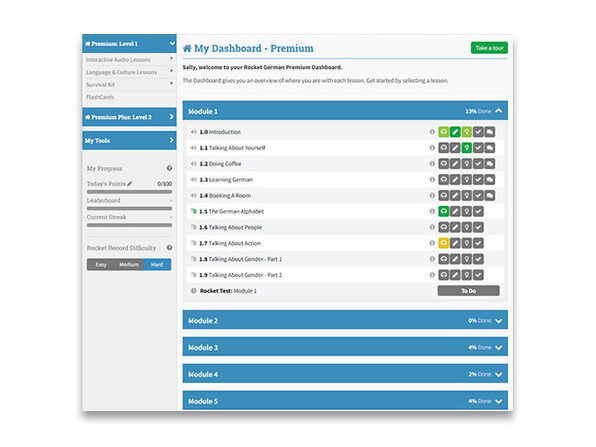Expand the Module 2 section
Viewport: 596px width, 447px height.
[x=499, y=321]
